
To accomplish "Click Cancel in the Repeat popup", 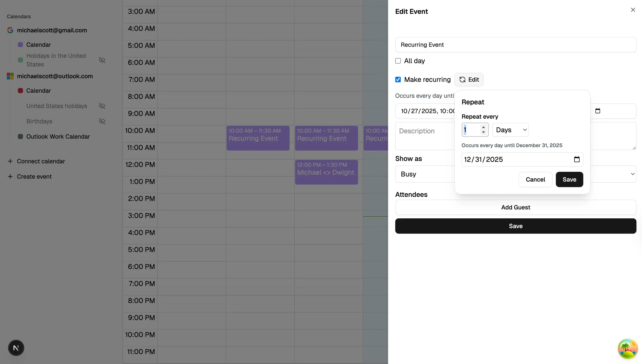I will point(535,179).
